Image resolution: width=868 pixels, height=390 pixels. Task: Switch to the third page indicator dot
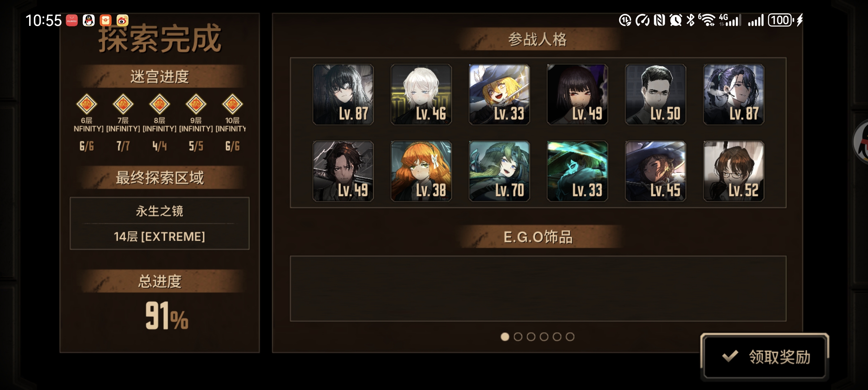531,337
